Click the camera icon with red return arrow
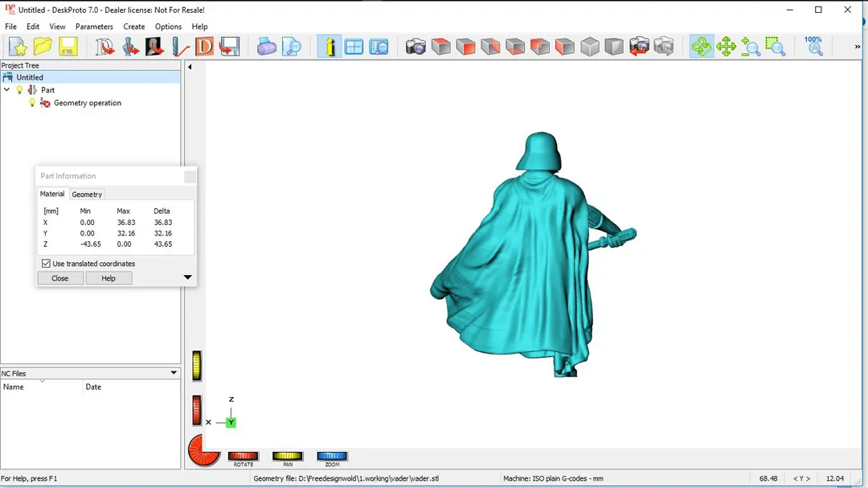Screen dimensions: 868x488 pyautogui.click(x=639, y=47)
